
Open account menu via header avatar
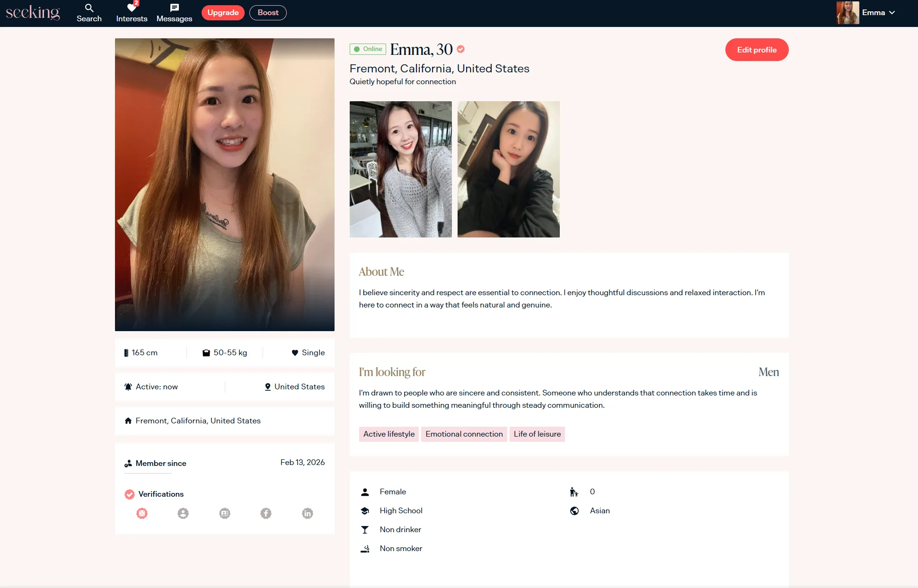[x=847, y=13]
